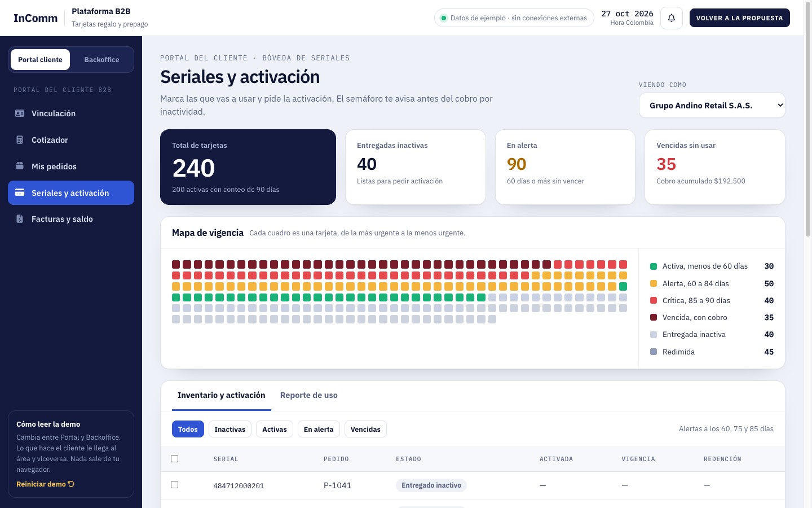
Task: Filter by Activas
Action: [x=275, y=429]
